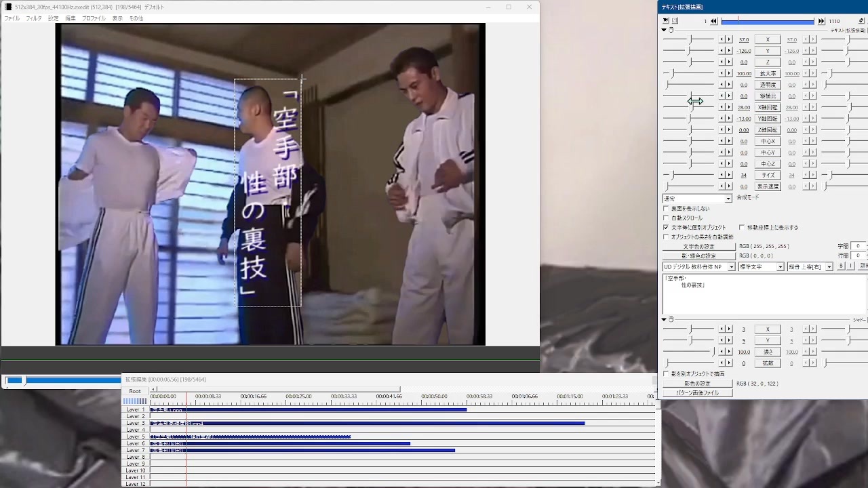Screen dimensions: 868x488
Task: Click the 透明度 left slider track
Action: [x=688, y=85]
